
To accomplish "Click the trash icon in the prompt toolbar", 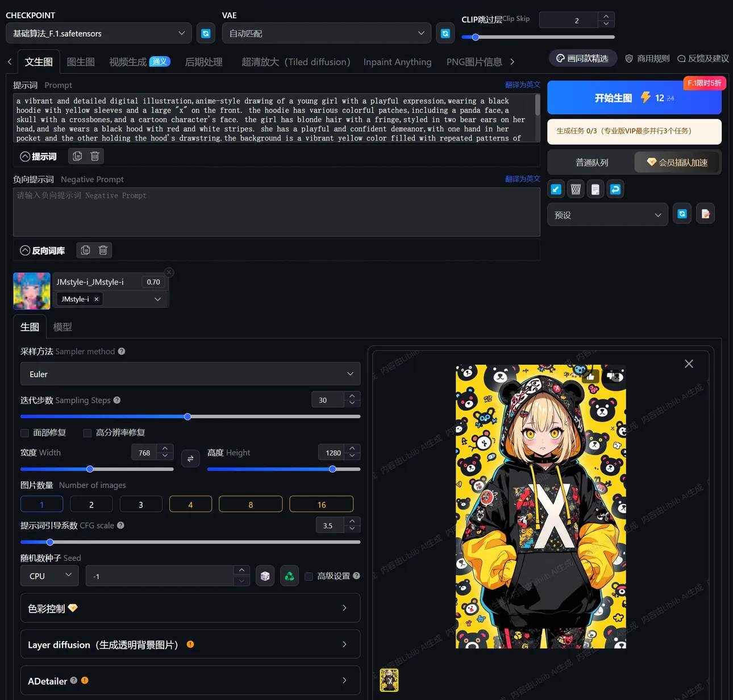I will 95,156.
